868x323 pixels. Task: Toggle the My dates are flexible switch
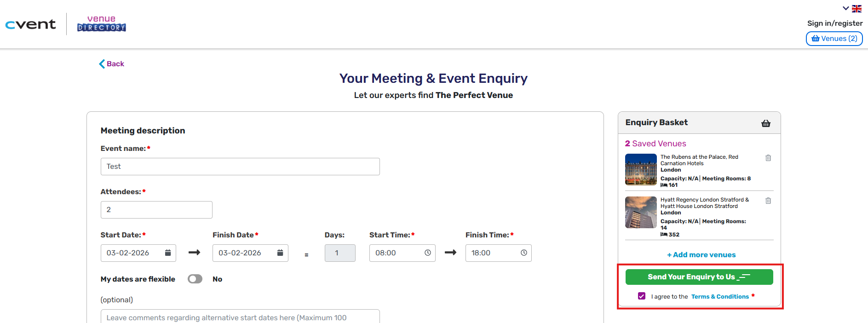coord(195,279)
